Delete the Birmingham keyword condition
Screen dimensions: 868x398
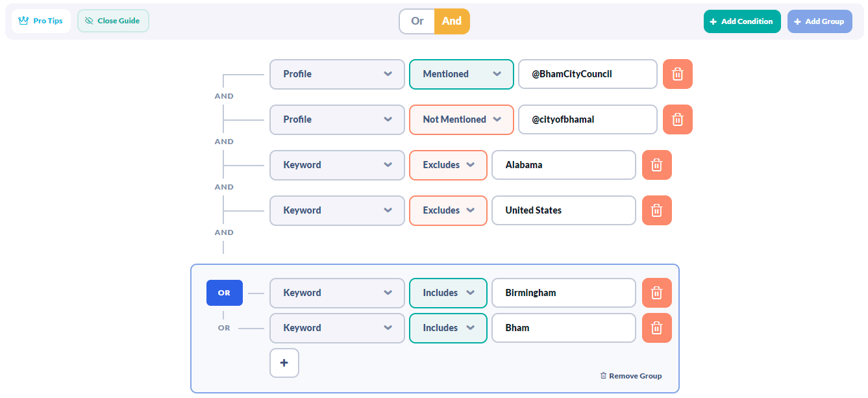657,293
